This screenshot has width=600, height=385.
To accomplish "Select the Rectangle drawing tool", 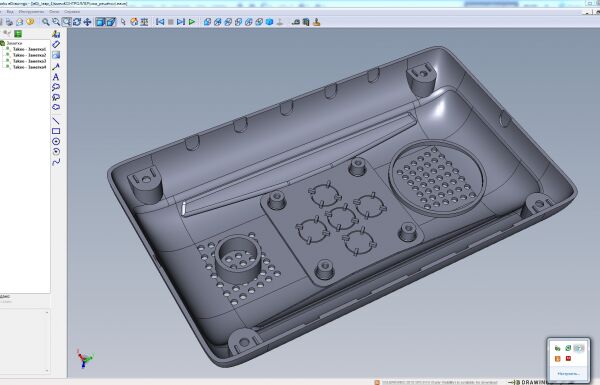I will [x=56, y=131].
